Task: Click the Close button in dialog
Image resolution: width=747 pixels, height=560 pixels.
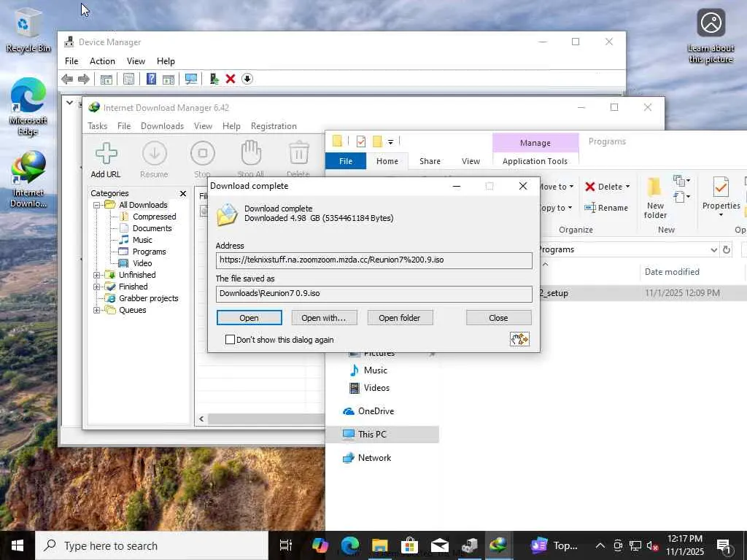Action: [498, 318]
